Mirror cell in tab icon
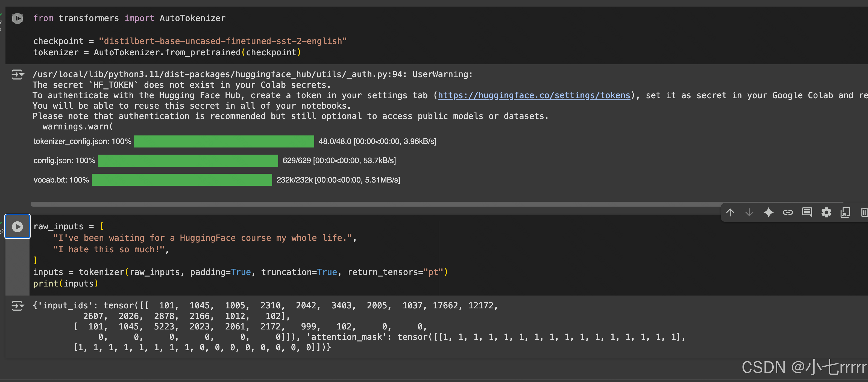This screenshot has height=382, width=868. (845, 212)
